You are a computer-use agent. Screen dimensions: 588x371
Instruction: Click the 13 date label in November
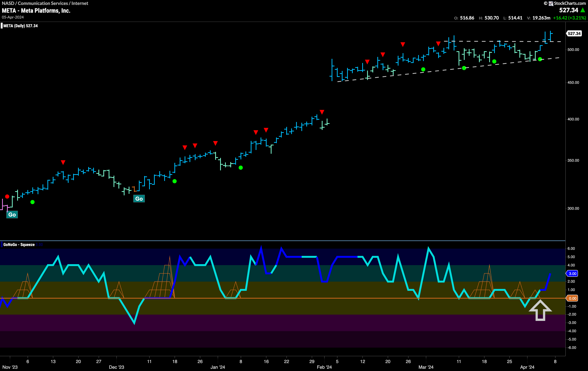pyautogui.click(x=53, y=362)
